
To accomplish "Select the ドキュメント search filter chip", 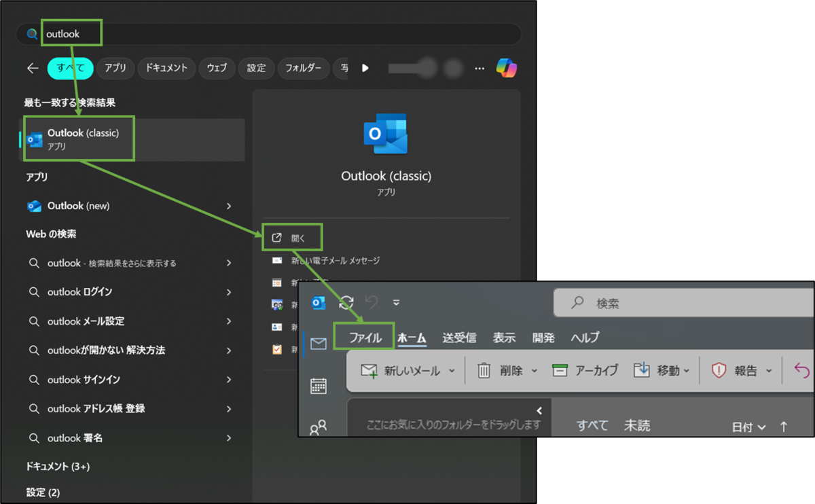I will coord(167,68).
